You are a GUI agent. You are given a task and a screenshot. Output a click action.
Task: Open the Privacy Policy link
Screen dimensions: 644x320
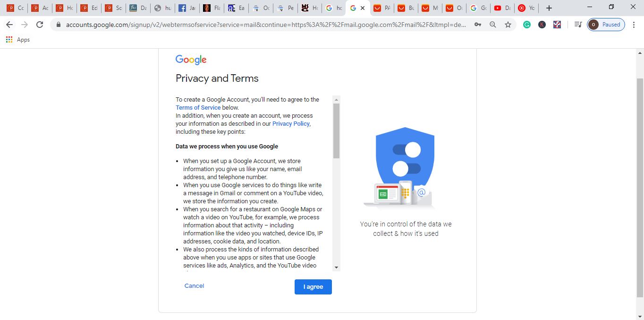point(291,123)
